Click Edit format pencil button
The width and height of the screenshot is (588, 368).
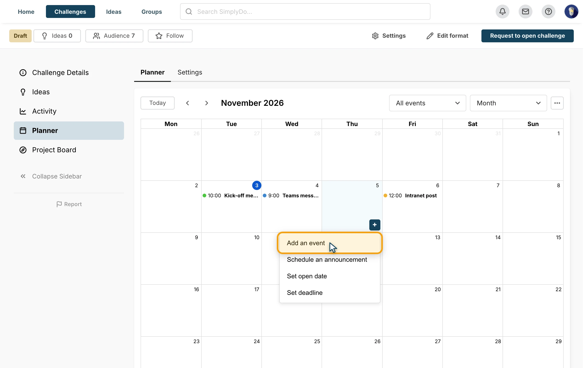pos(447,36)
